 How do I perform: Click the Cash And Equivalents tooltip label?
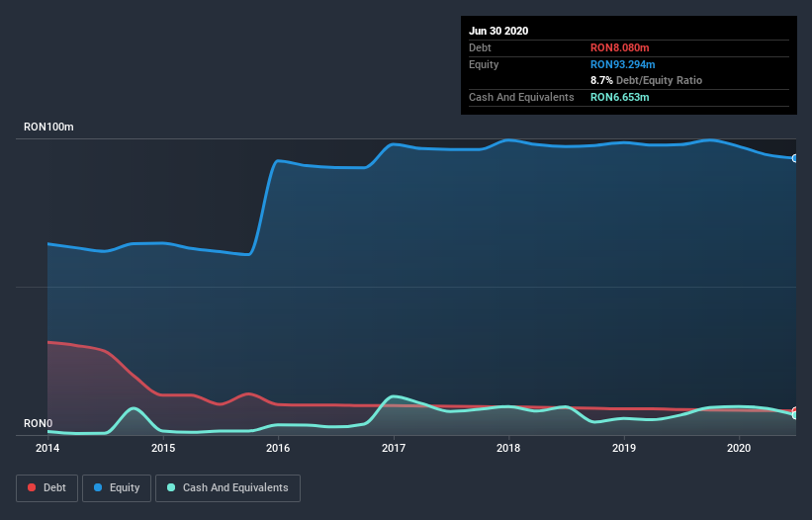pos(521,97)
